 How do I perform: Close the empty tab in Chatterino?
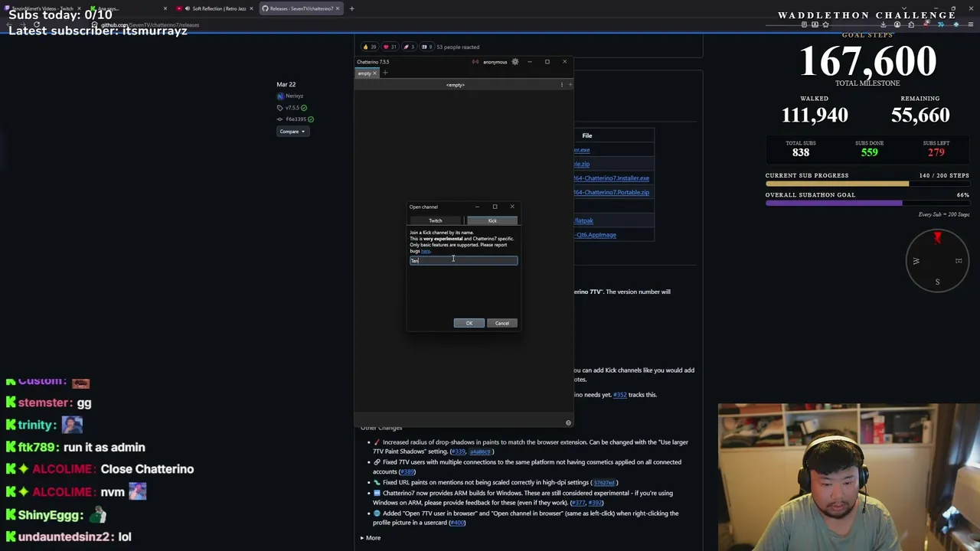[x=374, y=73]
